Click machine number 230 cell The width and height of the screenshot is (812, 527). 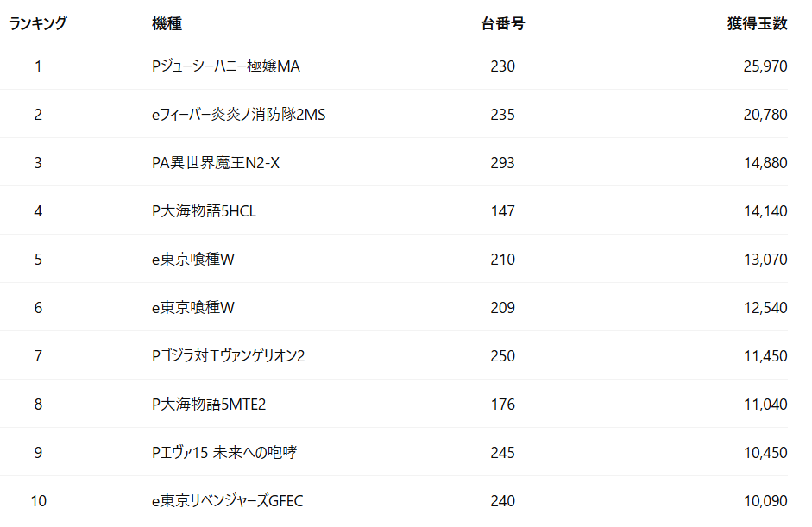tap(502, 66)
